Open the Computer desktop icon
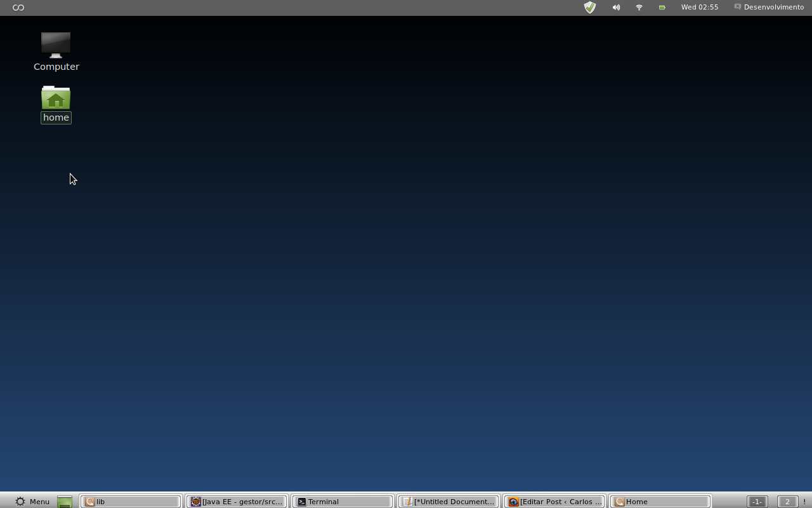812x508 pixels. [56, 51]
